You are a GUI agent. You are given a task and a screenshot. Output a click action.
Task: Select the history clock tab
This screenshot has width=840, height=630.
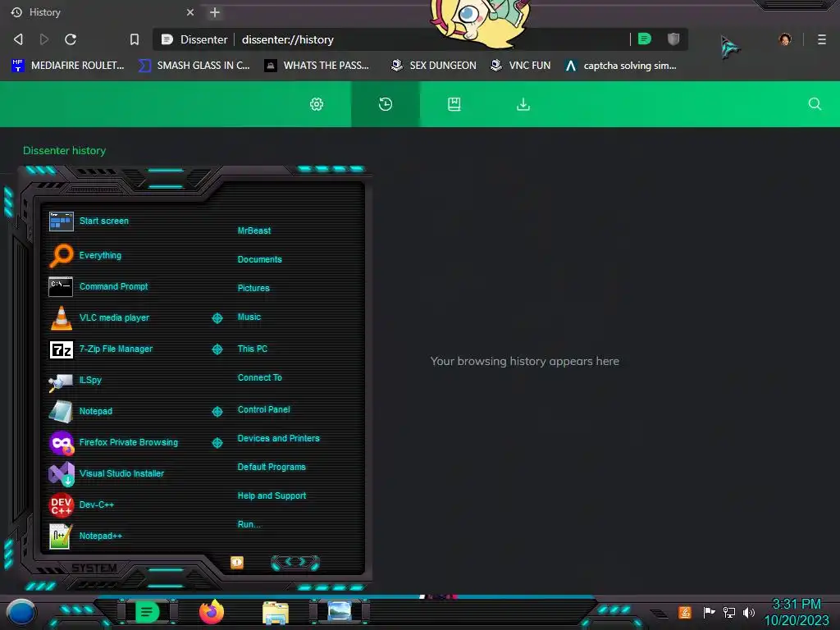pos(386,104)
